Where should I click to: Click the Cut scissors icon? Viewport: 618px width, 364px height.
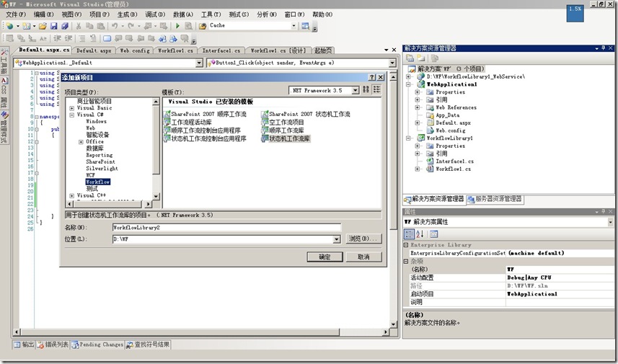click(x=79, y=26)
